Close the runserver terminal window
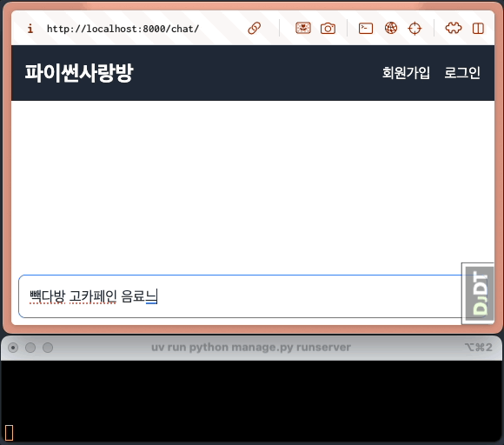This screenshot has height=445, width=504. pos(13,348)
